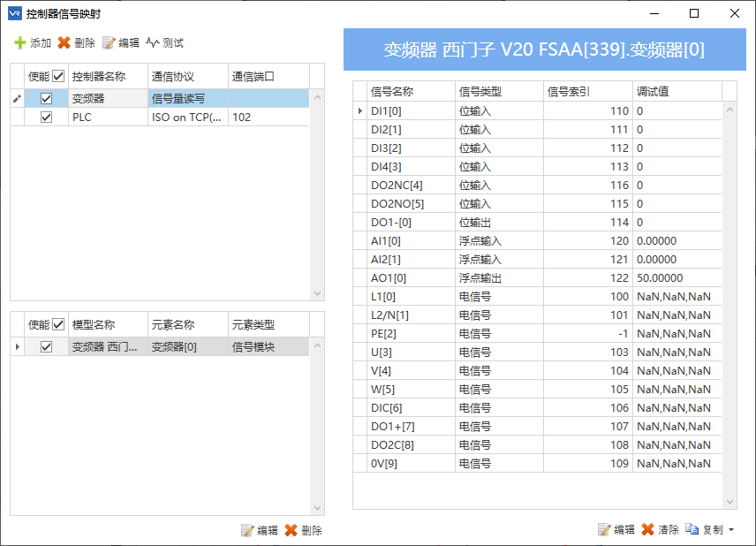Screen dimensions: 756x546
Task: Sort by 控制器名称 column header
Action: pos(108,76)
